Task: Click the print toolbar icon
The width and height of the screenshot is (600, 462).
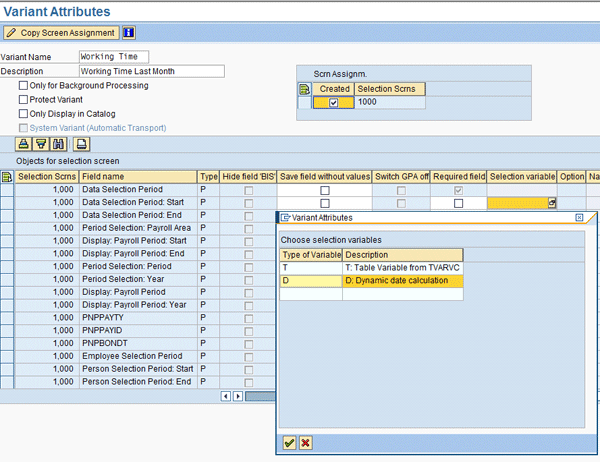Action: coord(81,143)
